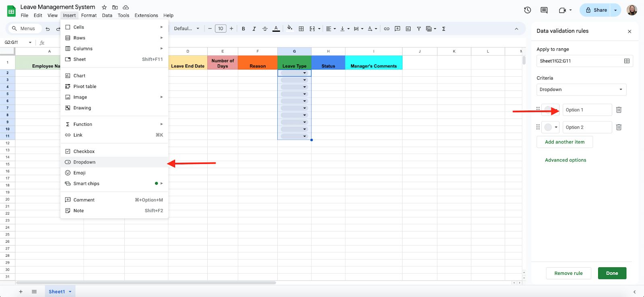Click the insert link toolbar icon
644x297 pixels.
[x=387, y=29]
